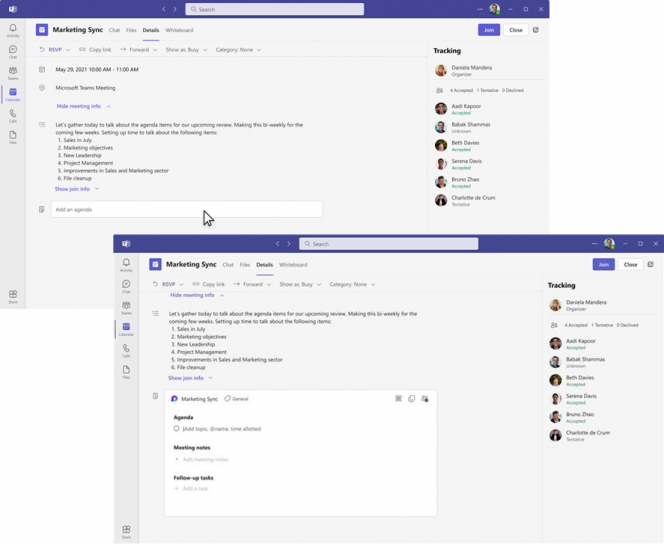Screen dimensions: 664x544
Task: Open Store in the front window's sidebar
Action: pyautogui.click(x=126, y=532)
